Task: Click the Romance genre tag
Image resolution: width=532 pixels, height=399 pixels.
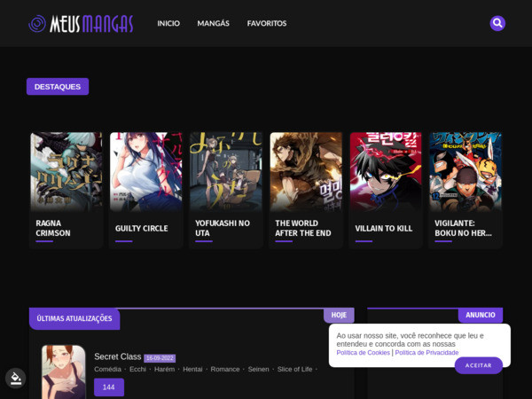Action: [x=225, y=369]
